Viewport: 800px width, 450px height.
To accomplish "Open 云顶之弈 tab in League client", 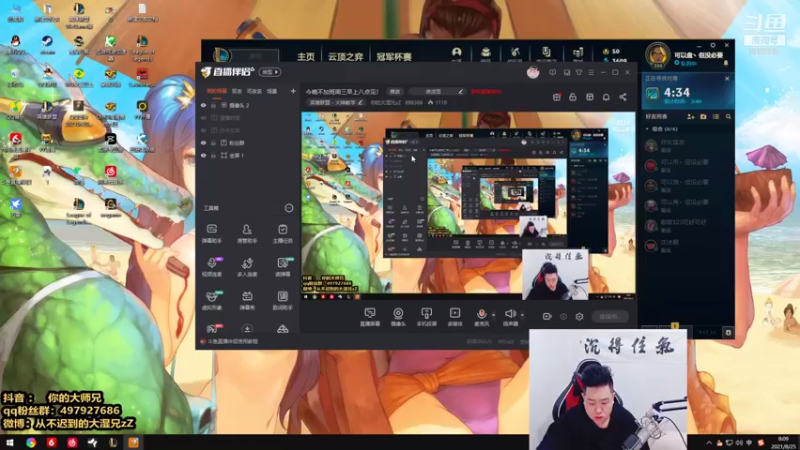I will [x=345, y=57].
